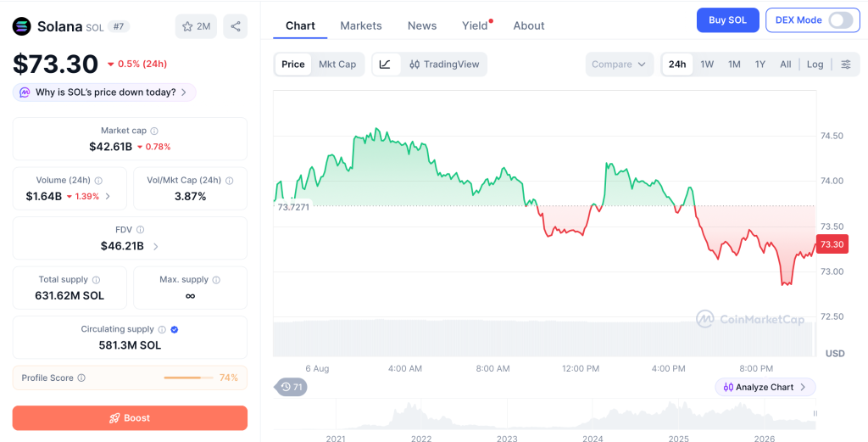Click the history 71 clock badge
Image resolution: width=868 pixels, height=442 pixels.
[x=292, y=387]
